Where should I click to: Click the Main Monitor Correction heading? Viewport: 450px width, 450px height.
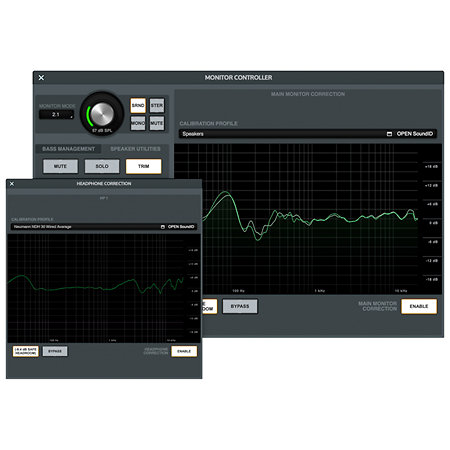pos(308,94)
